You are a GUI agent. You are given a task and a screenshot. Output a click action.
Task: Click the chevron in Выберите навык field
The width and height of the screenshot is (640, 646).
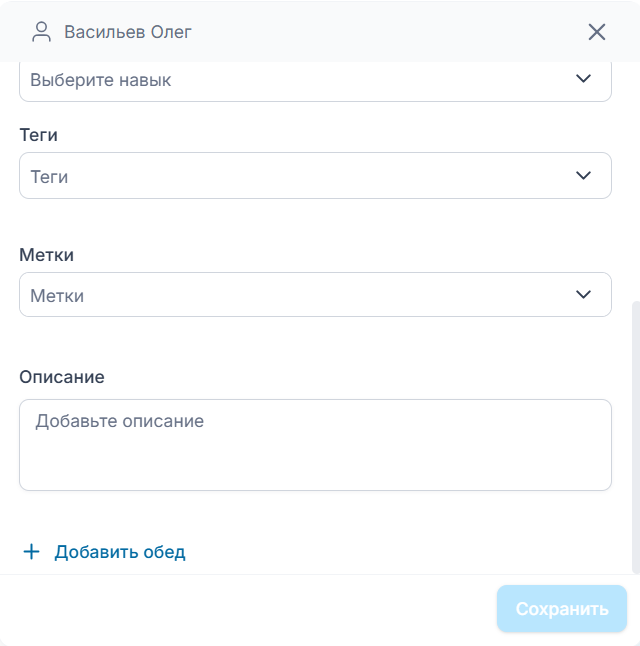click(x=584, y=79)
